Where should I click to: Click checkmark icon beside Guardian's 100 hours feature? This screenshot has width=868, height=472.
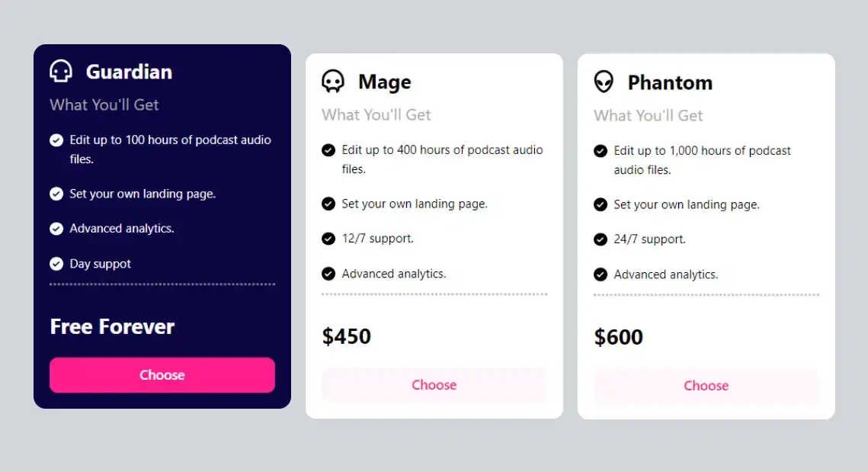(56, 140)
